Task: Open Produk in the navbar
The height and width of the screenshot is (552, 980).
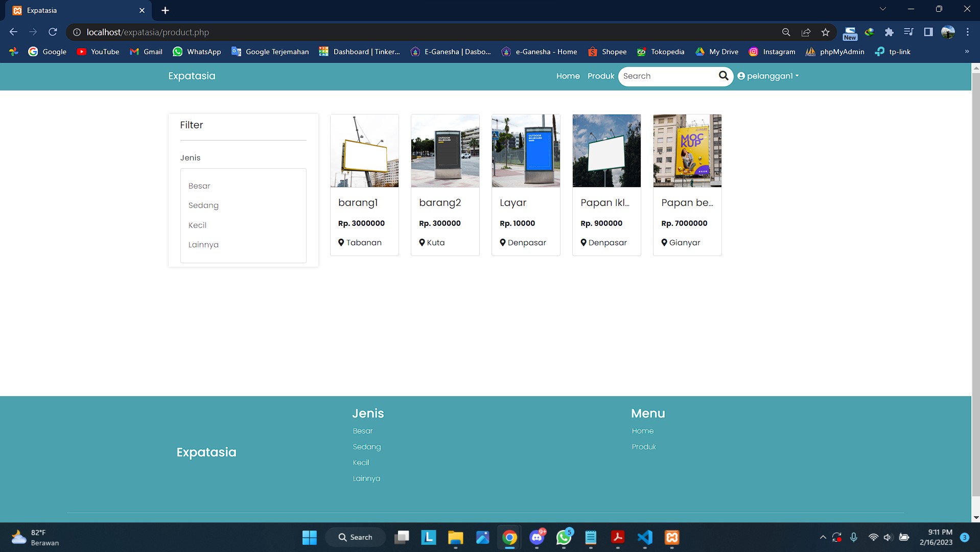Action: point(600,76)
